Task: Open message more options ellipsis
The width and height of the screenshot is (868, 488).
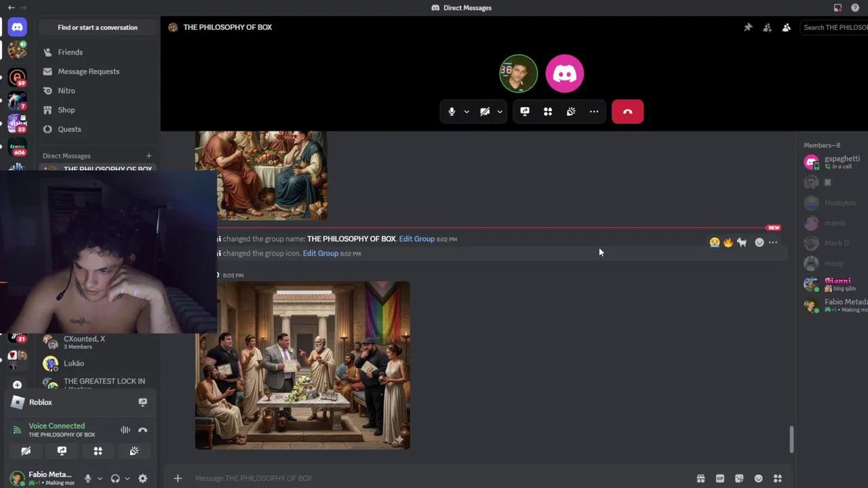Action: 773,243
